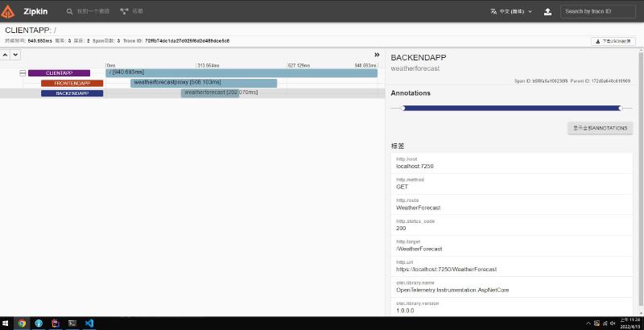Screen dimensions: 644x330
Task: Click the download JSON button
Action: click(614, 40)
